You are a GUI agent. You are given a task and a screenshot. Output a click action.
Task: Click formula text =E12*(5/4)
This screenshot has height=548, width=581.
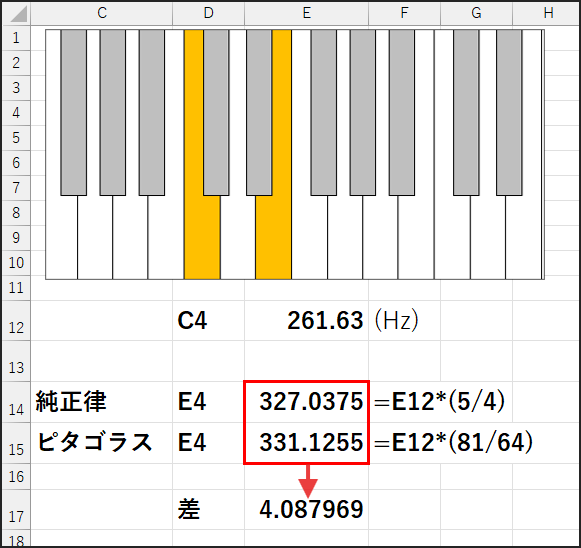pos(439,402)
